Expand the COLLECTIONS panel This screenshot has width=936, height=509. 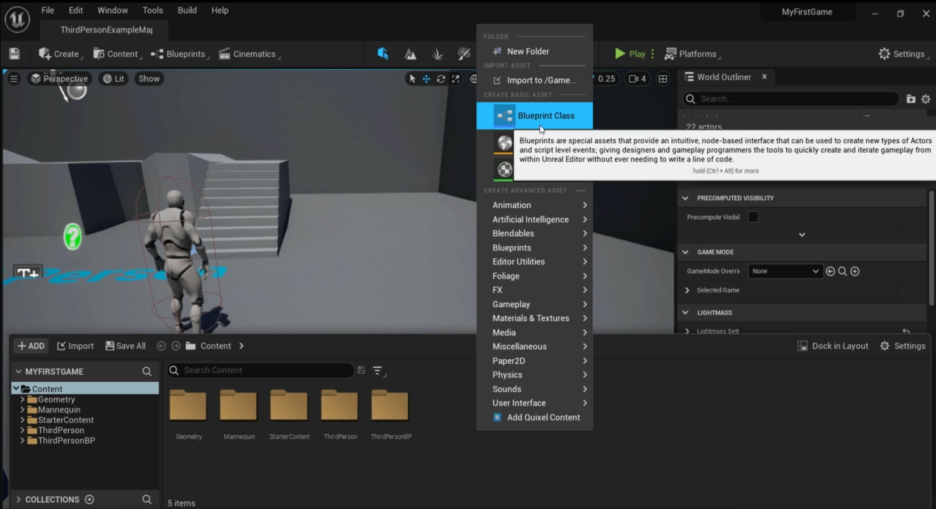click(19, 499)
